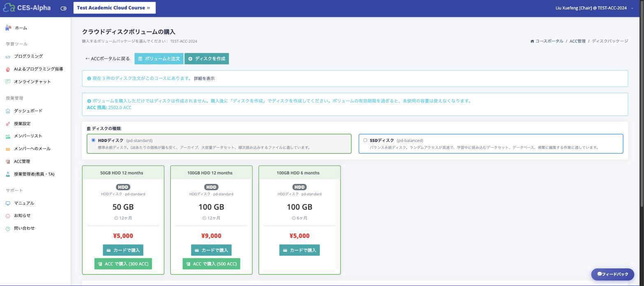Click the AIよるプログラミング指導 icon

click(8, 69)
